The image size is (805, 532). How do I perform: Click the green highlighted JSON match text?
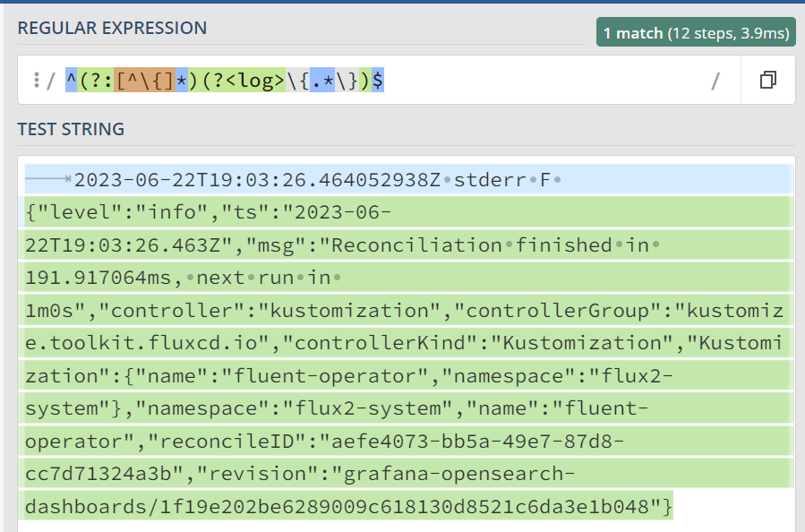[269, 245]
